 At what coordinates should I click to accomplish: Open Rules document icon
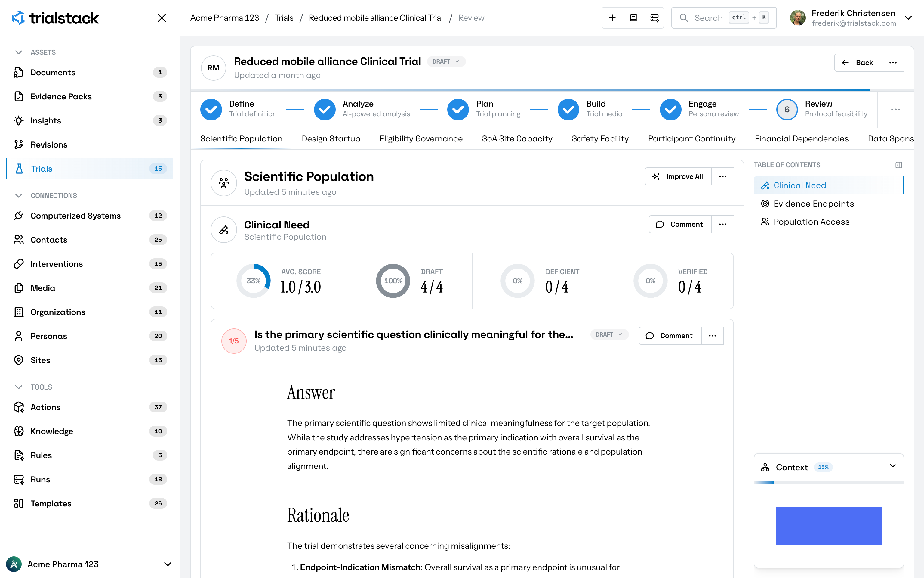pos(18,456)
